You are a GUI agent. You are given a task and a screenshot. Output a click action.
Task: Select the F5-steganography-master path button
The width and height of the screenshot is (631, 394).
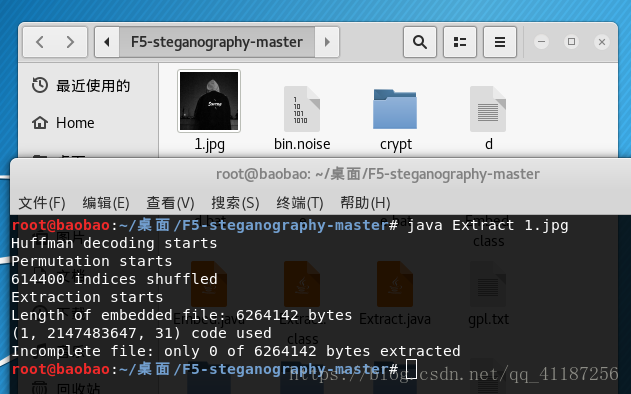point(217,42)
